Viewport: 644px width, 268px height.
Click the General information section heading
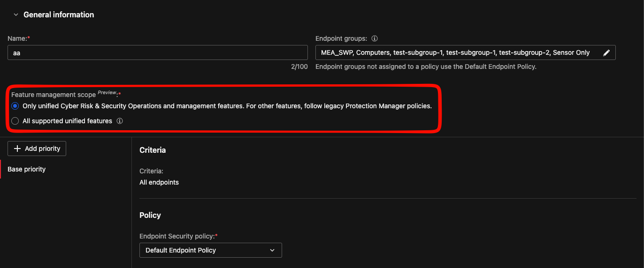pos(59,15)
